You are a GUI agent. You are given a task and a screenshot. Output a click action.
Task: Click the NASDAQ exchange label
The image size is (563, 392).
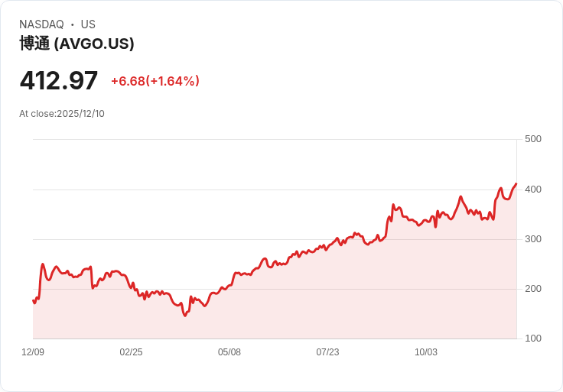[x=41, y=24]
